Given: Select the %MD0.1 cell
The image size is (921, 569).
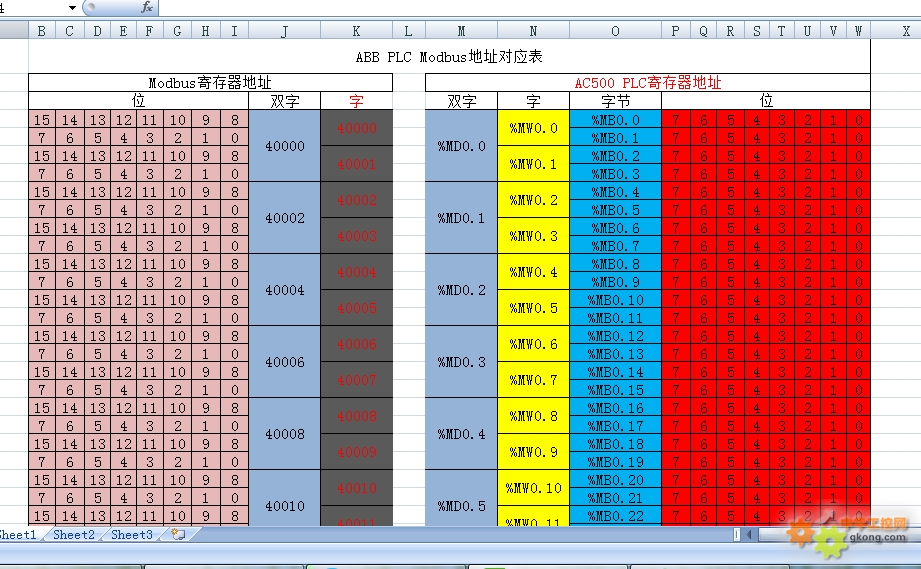Looking at the screenshot, I should [x=461, y=218].
